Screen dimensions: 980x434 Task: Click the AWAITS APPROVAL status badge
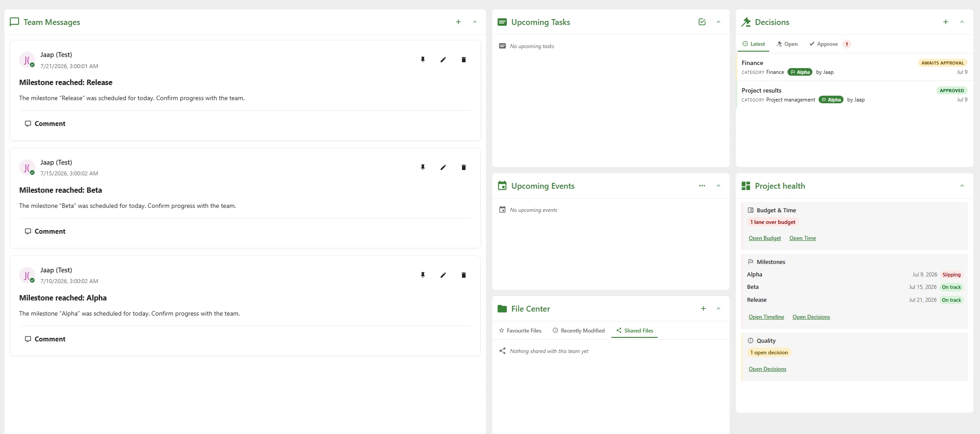943,63
